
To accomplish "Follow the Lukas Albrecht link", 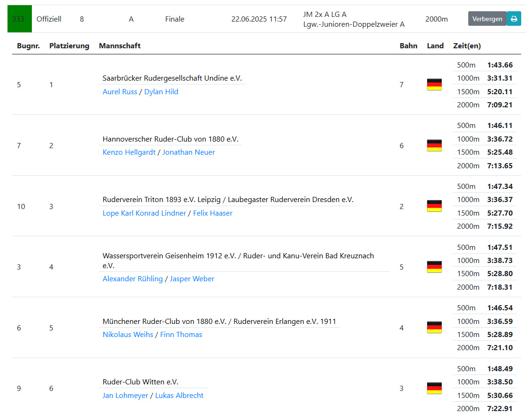I will [179, 396].
